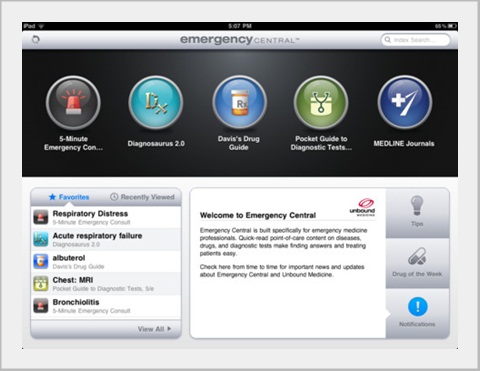Click the arrow next to View All
The width and height of the screenshot is (480, 371).
(169, 329)
